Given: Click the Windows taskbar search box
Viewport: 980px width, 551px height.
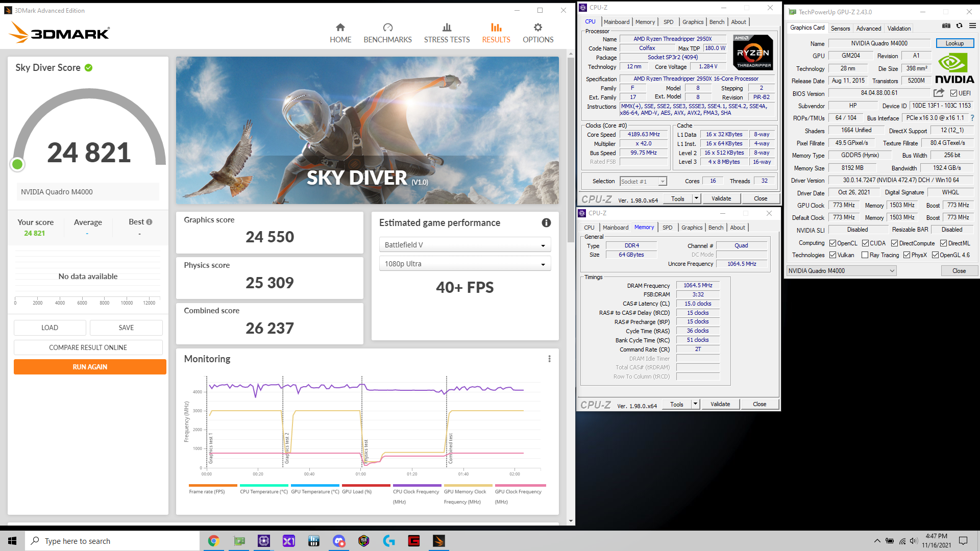Looking at the screenshot, I should click(x=112, y=541).
